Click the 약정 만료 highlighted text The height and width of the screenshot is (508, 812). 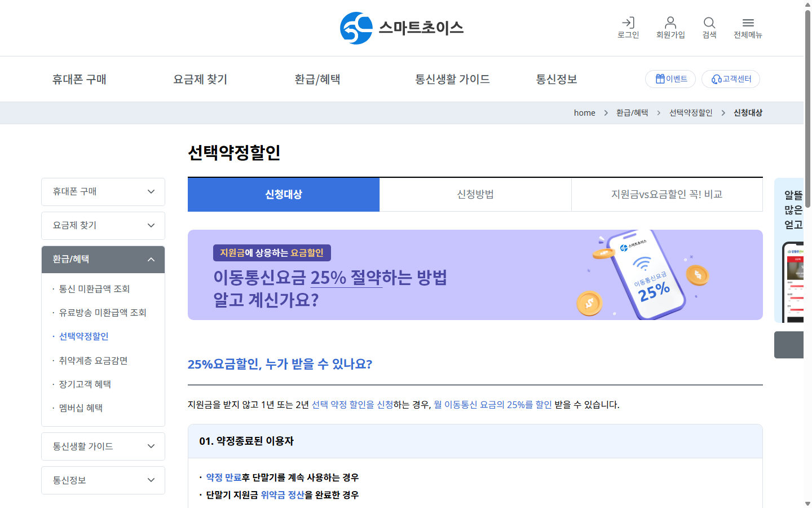coord(224,478)
